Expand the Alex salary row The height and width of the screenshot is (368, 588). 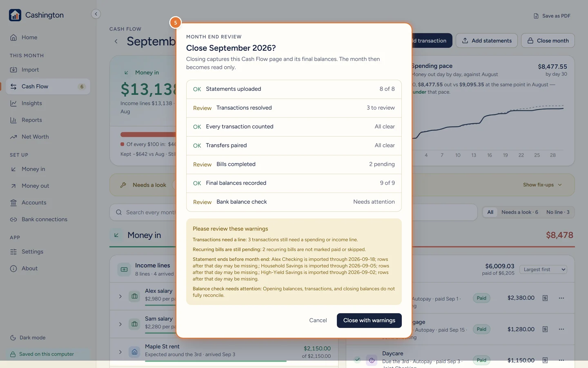(x=120, y=296)
